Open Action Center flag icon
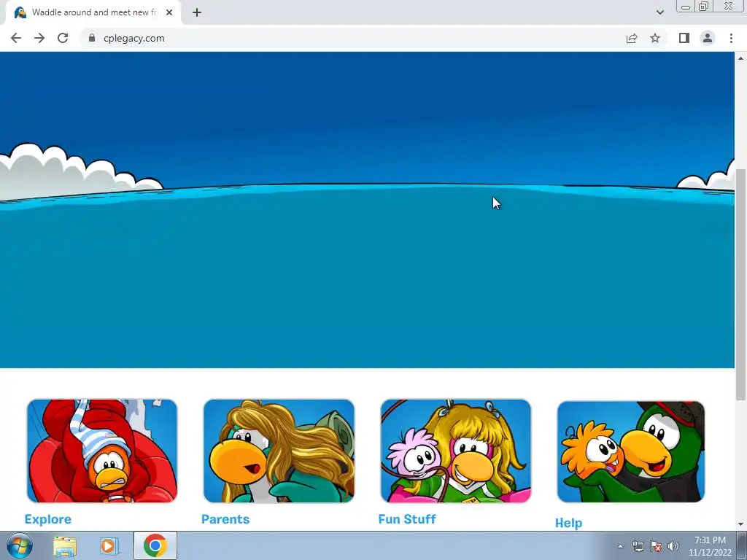Viewport: 747px width, 560px height. click(656, 546)
